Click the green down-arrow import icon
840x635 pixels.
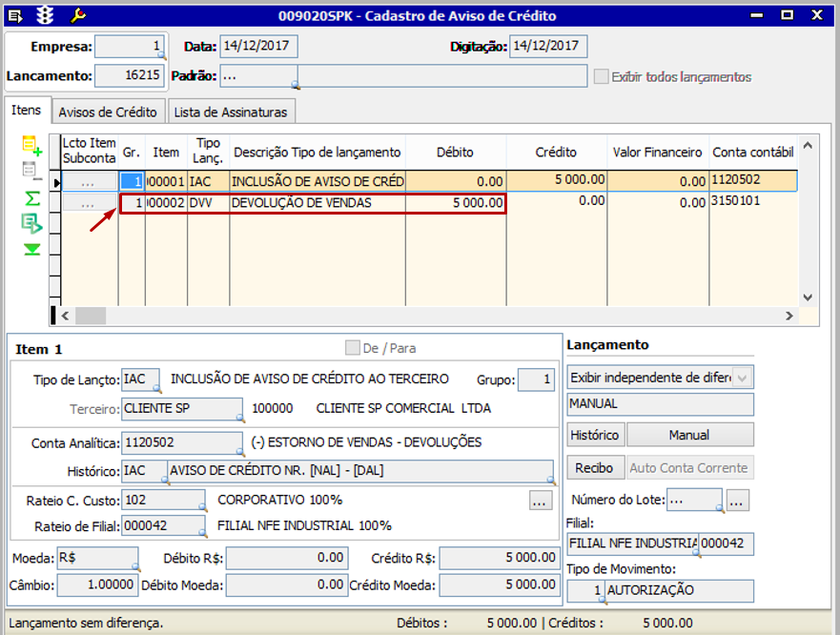32,249
